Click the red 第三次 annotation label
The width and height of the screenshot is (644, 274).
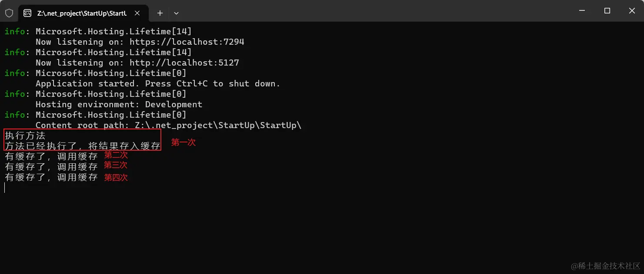point(116,165)
